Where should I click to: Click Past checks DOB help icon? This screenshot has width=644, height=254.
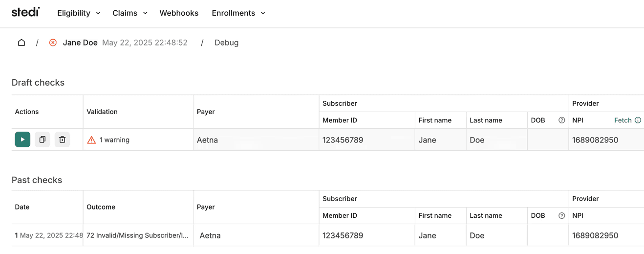tap(561, 216)
